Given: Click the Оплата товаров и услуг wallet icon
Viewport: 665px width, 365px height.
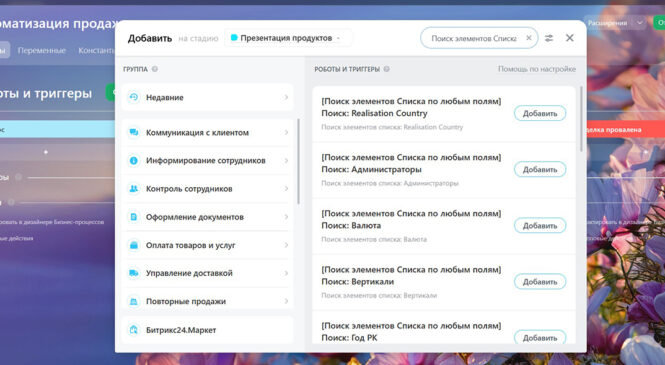Looking at the screenshot, I should coord(134,245).
